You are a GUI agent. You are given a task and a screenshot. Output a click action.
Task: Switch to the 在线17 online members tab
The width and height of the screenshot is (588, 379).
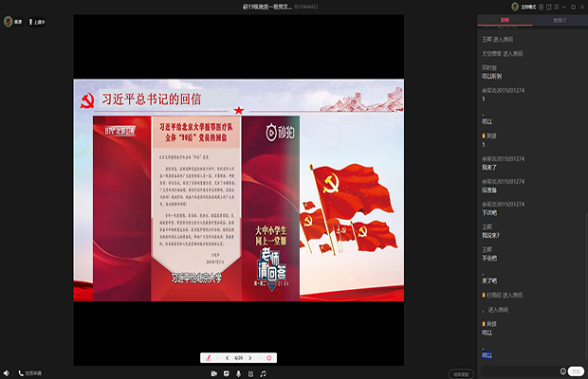559,18
